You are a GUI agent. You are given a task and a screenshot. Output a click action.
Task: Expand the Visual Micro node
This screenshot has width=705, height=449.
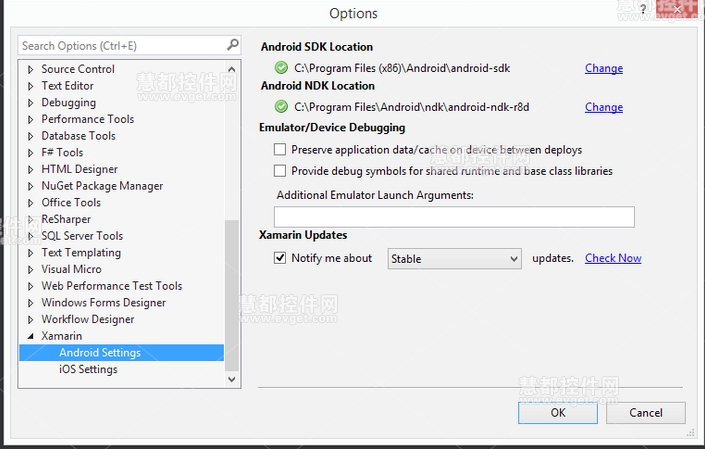[x=31, y=269]
